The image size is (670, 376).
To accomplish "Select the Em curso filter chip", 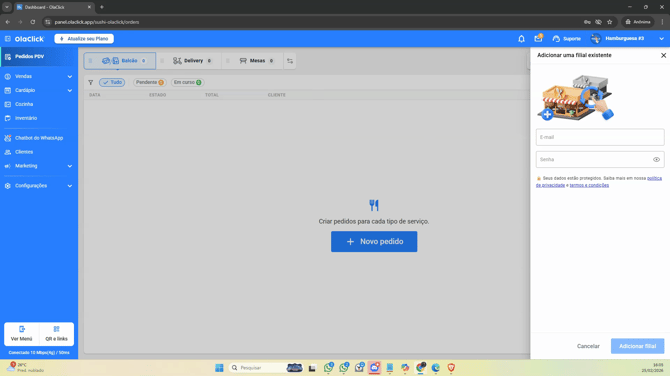I will click(x=188, y=82).
